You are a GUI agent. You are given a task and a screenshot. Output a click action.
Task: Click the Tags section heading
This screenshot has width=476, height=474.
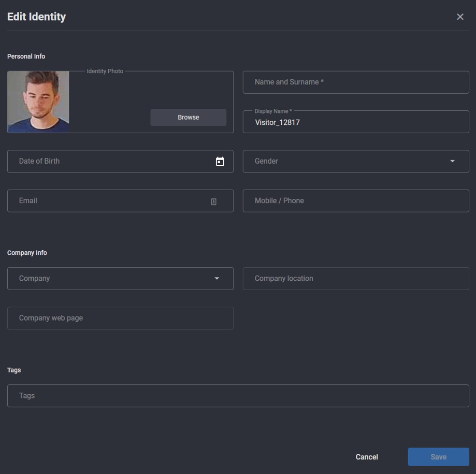click(14, 370)
